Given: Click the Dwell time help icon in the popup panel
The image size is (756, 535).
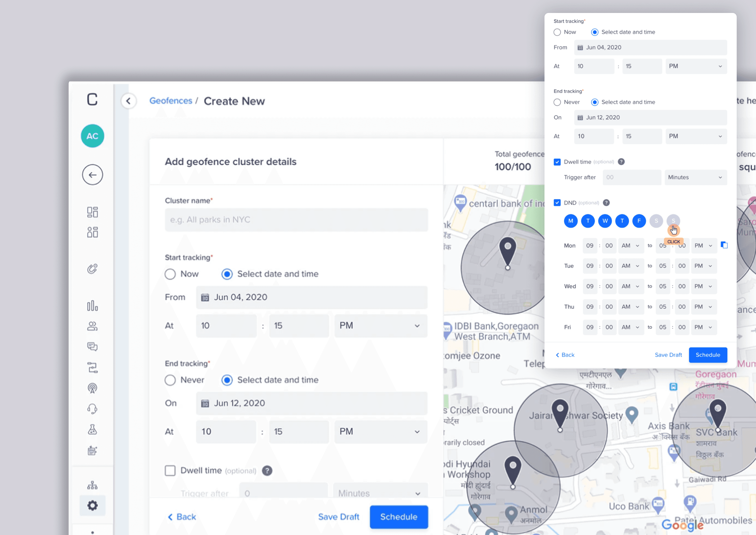Looking at the screenshot, I should click(621, 162).
